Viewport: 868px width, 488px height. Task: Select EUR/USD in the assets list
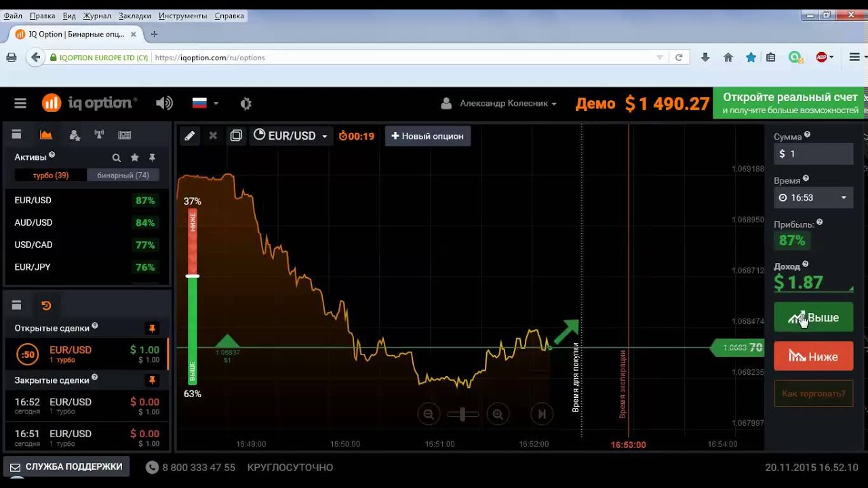coord(87,200)
